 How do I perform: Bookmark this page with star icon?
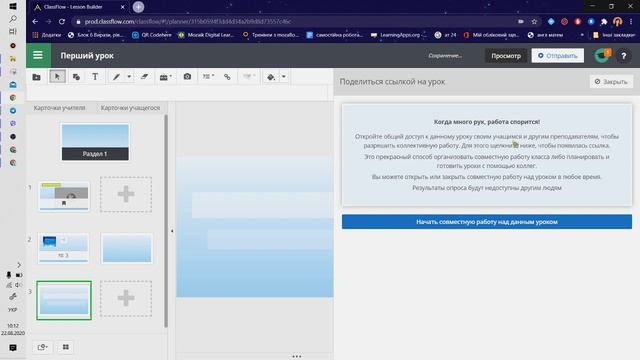[x=534, y=22]
